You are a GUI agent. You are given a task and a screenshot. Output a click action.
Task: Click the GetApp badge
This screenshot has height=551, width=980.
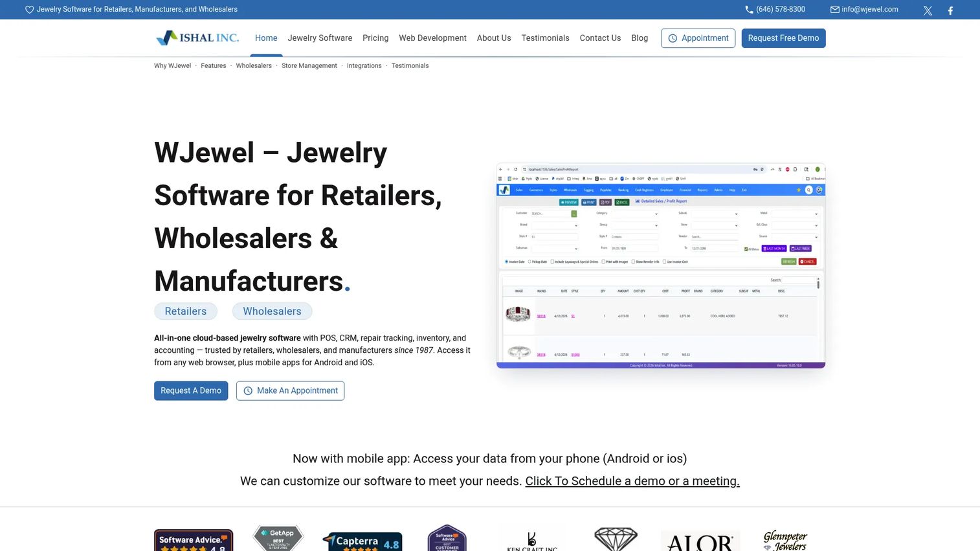pos(278,538)
